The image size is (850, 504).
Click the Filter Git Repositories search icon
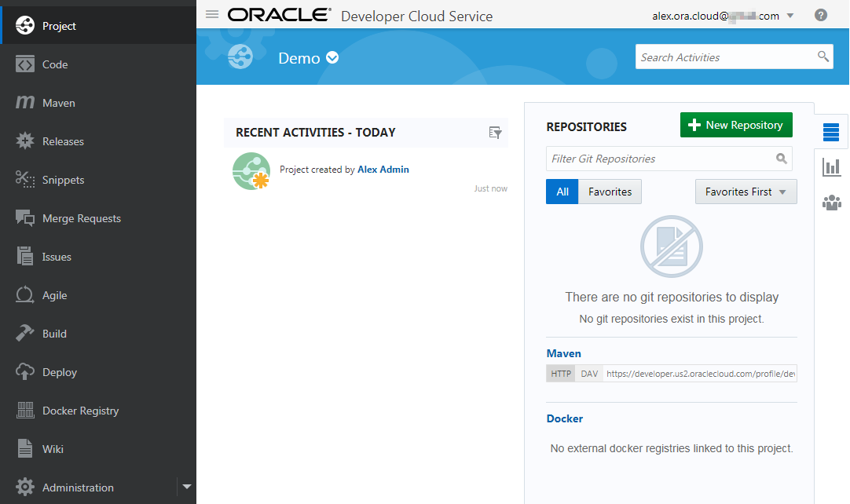(x=781, y=159)
